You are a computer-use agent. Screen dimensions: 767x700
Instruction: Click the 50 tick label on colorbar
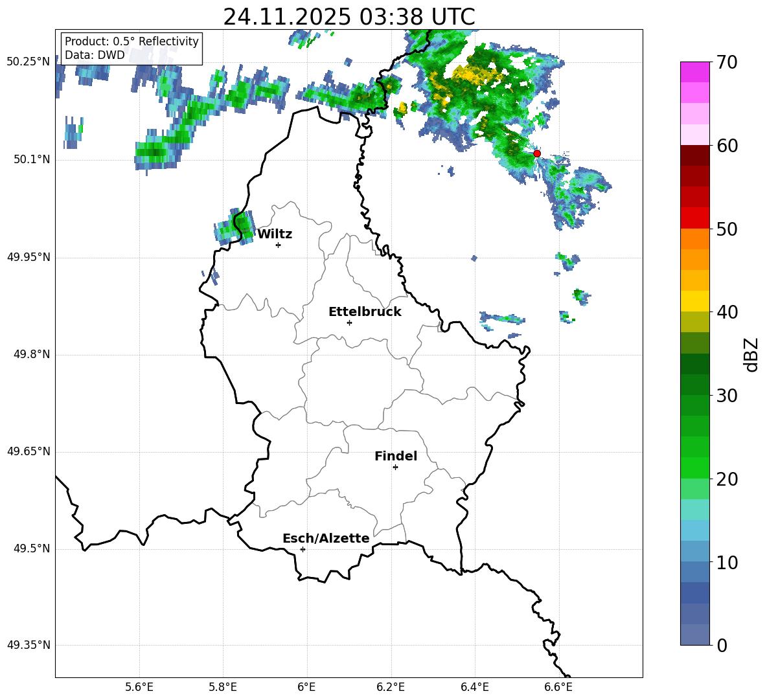(x=727, y=229)
